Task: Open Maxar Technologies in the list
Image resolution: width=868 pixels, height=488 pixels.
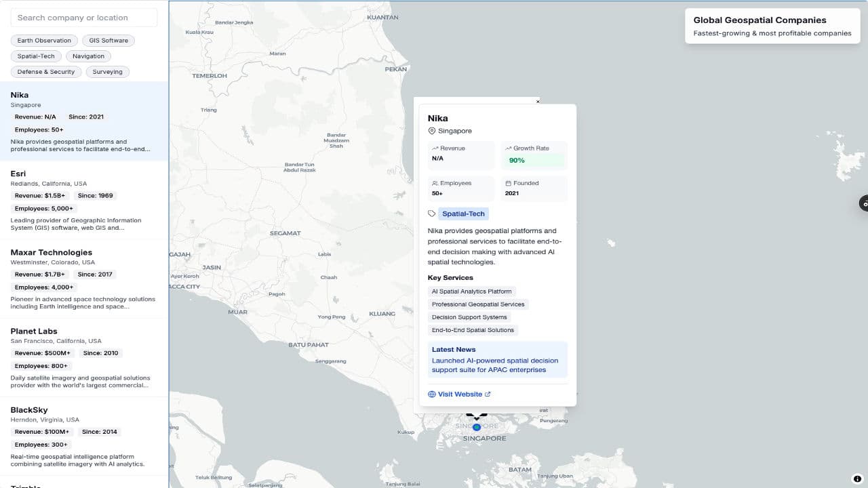Action: 84,279
